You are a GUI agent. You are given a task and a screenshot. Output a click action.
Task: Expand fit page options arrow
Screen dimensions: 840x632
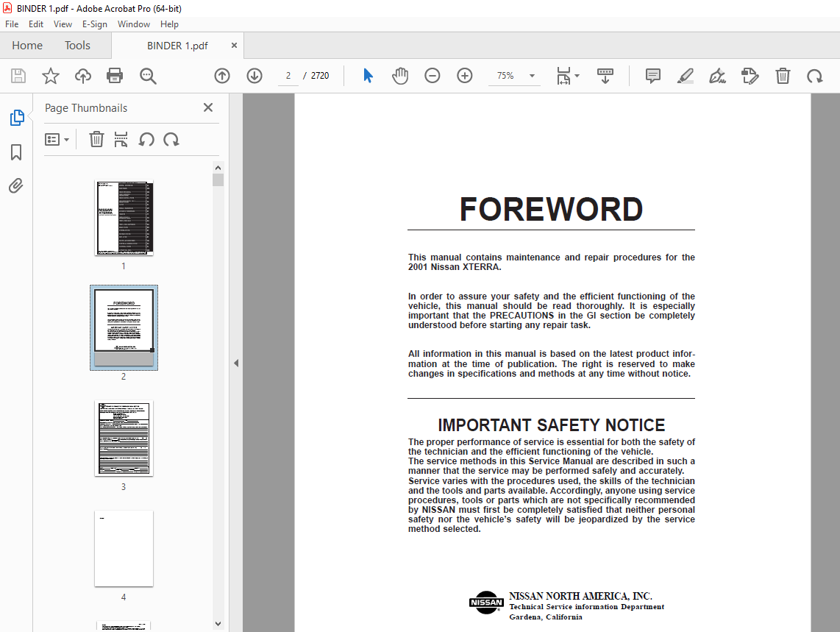click(577, 76)
